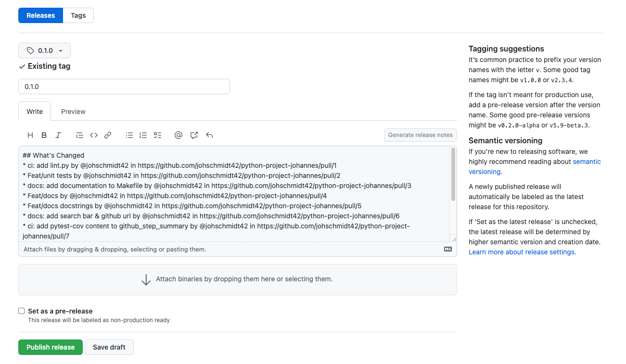Insert a quote block
Image resolution: width=626 pixels, height=364 pixels.
(80, 136)
